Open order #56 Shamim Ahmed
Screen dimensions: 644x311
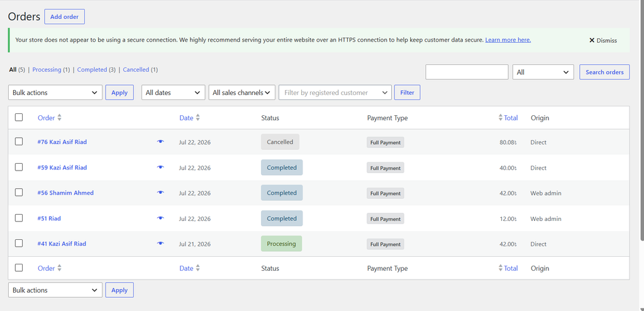[65, 193]
